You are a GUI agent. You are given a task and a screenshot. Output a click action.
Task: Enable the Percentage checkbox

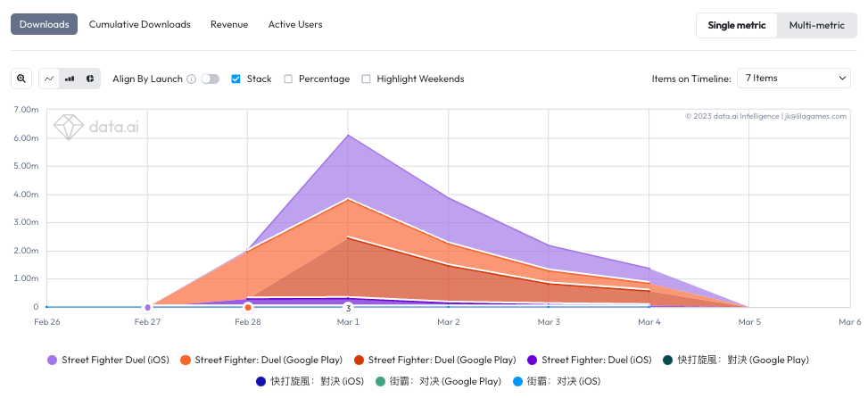288,79
